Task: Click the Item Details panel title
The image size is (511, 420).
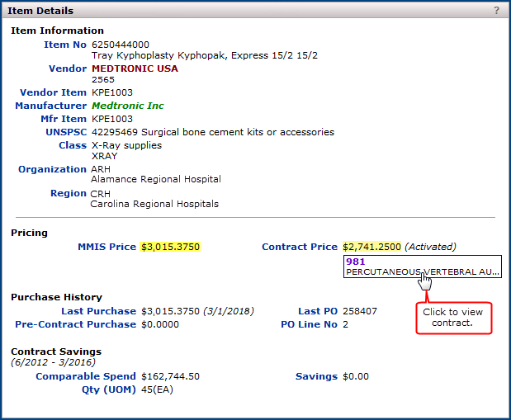Action: click(x=40, y=11)
